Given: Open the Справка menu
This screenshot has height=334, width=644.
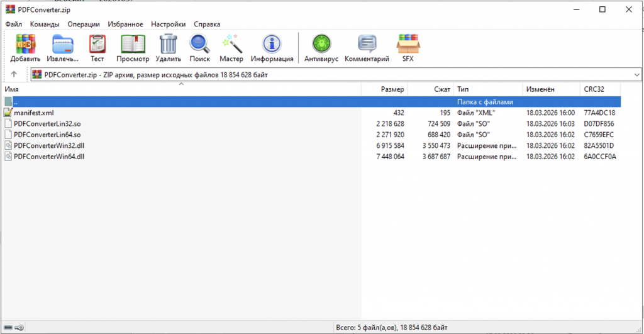Looking at the screenshot, I should [x=207, y=25].
